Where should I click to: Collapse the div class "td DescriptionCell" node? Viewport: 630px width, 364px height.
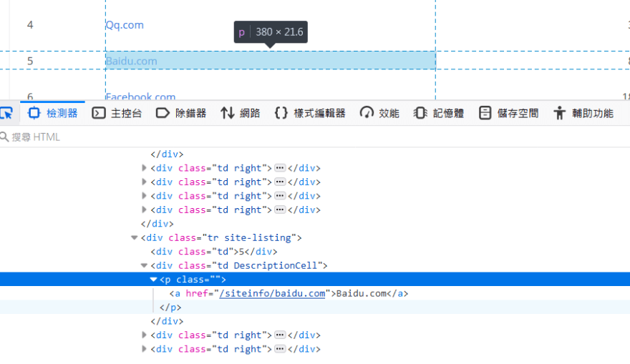pyautogui.click(x=144, y=265)
